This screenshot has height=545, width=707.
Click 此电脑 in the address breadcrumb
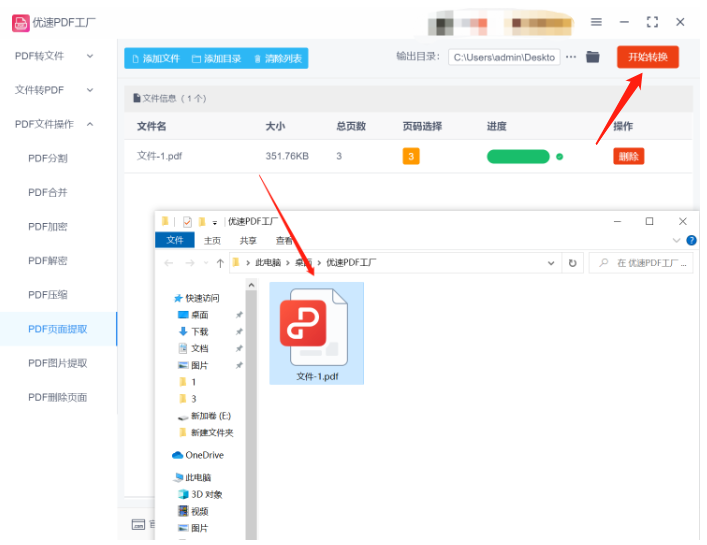[268, 262]
